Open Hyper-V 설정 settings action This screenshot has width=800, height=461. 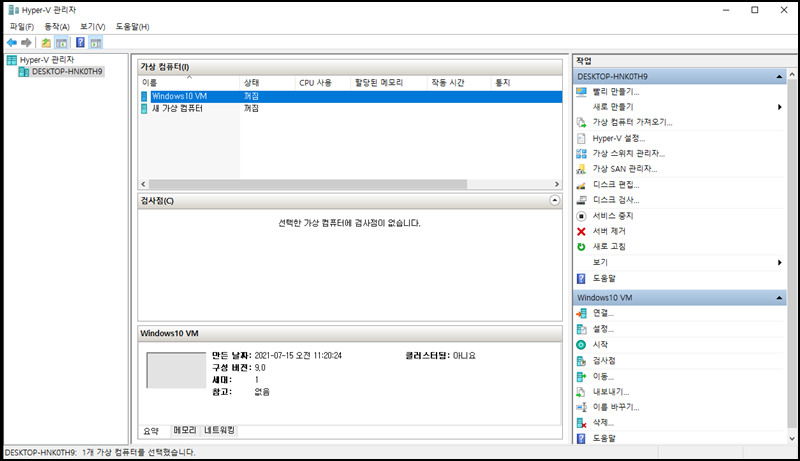[x=618, y=138]
